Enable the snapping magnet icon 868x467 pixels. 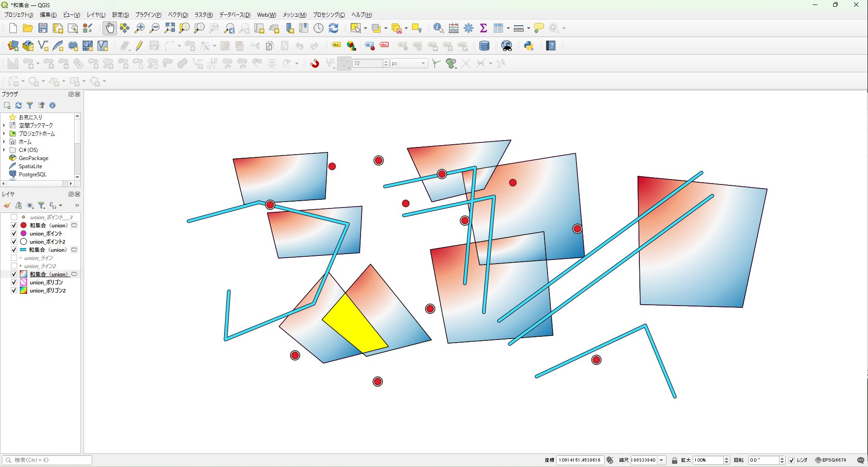tap(314, 63)
